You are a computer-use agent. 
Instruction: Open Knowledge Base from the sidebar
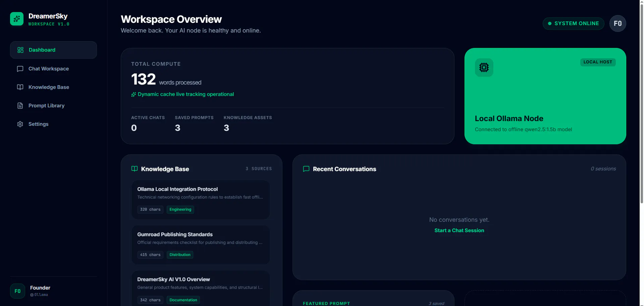[53, 87]
